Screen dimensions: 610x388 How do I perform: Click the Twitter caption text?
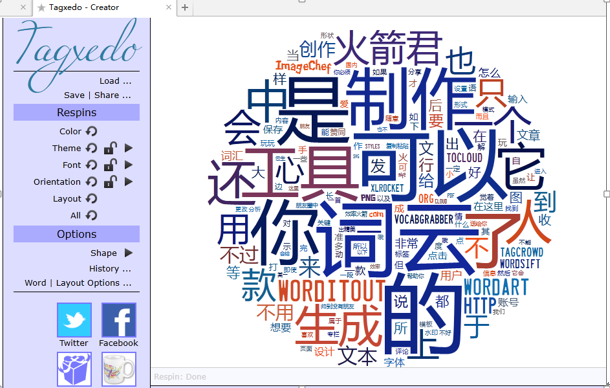point(74,343)
